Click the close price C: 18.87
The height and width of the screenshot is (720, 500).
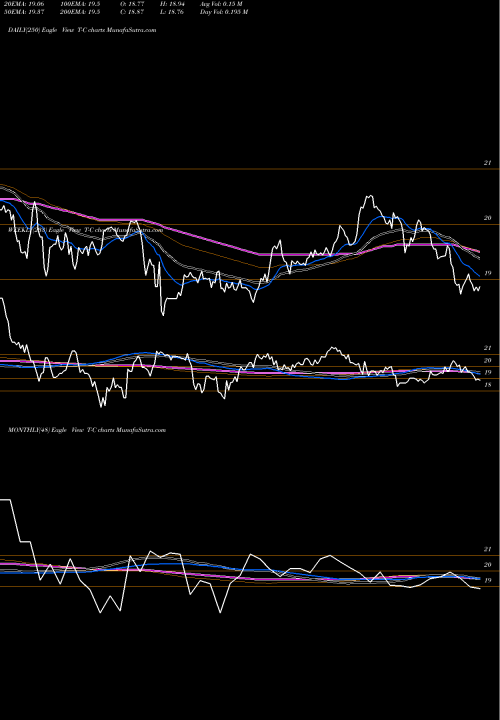tap(132, 12)
